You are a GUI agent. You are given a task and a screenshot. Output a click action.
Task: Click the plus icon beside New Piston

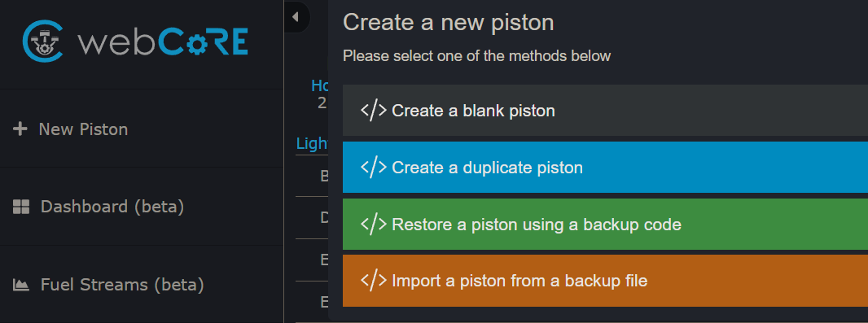point(20,129)
